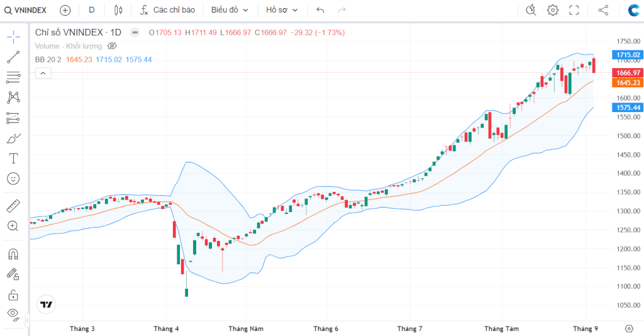This screenshot has height=336, width=644.
Task: Click red current price label 1666.97
Action: pyautogui.click(x=628, y=73)
